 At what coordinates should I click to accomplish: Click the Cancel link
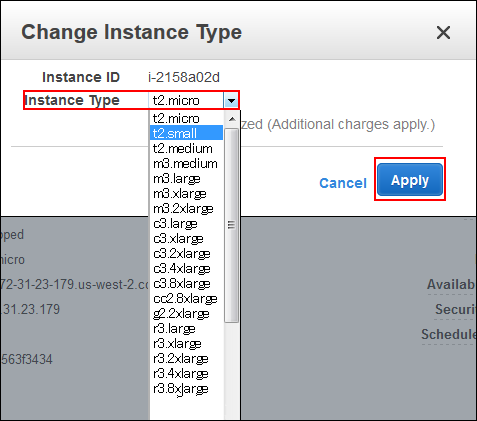pos(343,183)
